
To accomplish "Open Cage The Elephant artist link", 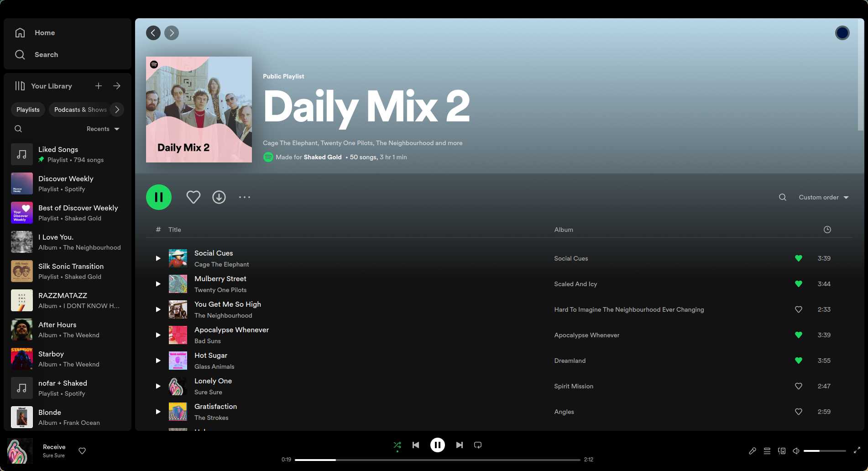I will click(x=221, y=264).
